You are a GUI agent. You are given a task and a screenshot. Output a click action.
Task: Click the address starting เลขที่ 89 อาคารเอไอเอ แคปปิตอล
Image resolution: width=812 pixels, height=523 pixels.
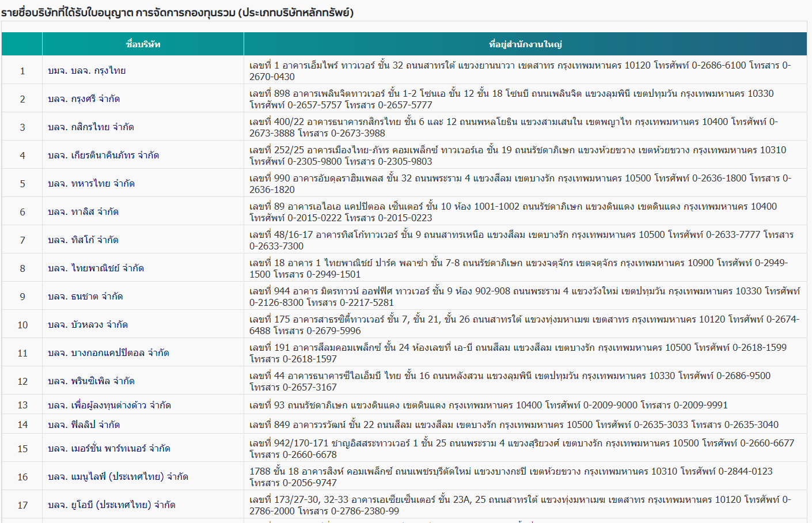coord(513,211)
